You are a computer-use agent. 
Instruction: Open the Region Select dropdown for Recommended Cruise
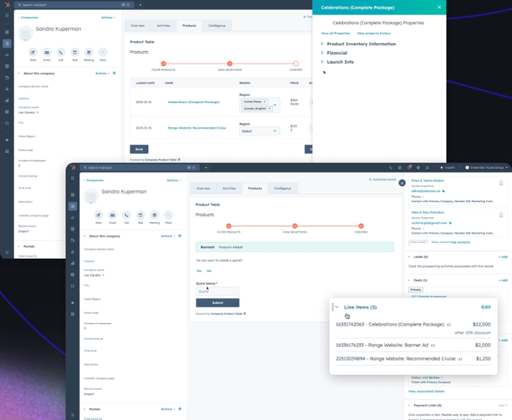point(259,131)
